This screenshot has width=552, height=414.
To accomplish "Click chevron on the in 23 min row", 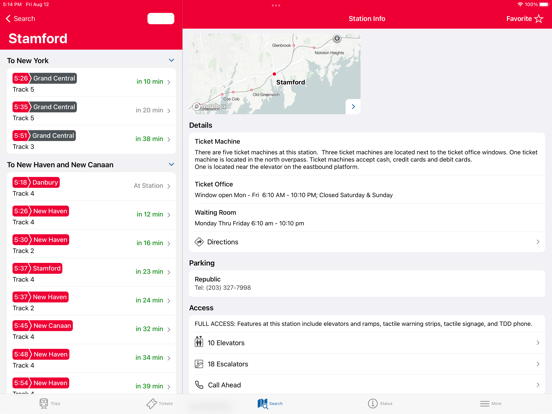I will (169, 272).
